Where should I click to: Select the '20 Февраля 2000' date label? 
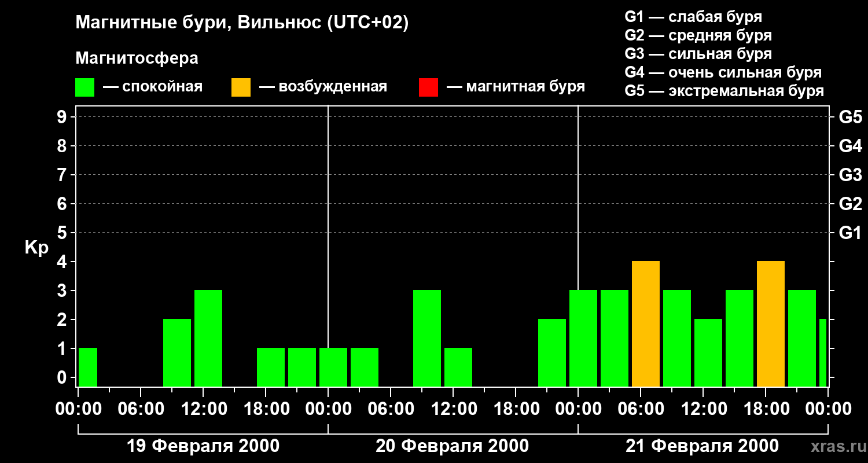pyautogui.click(x=453, y=446)
